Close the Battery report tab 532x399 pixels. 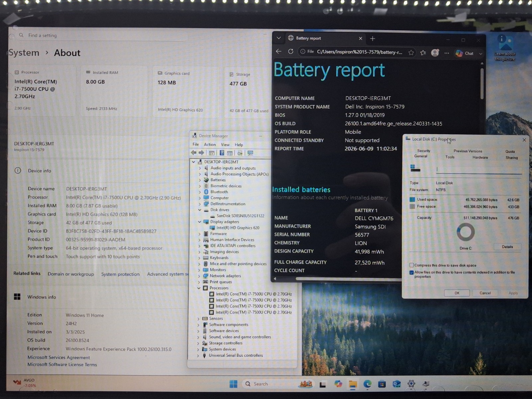[360, 39]
